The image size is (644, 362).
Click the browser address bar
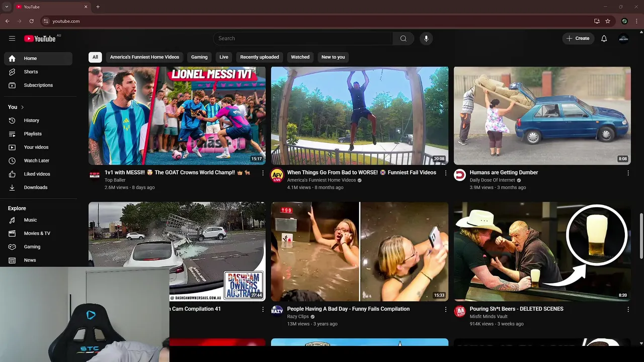click(317, 21)
